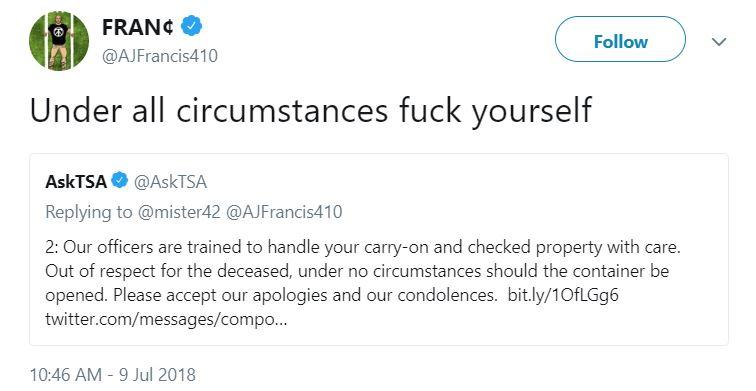Image resolution: width=756 pixels, height=391 pixels.
Task: Click the twitter.com/messages/compo... link
Action: pyautogui.click(x=166, y=319)
